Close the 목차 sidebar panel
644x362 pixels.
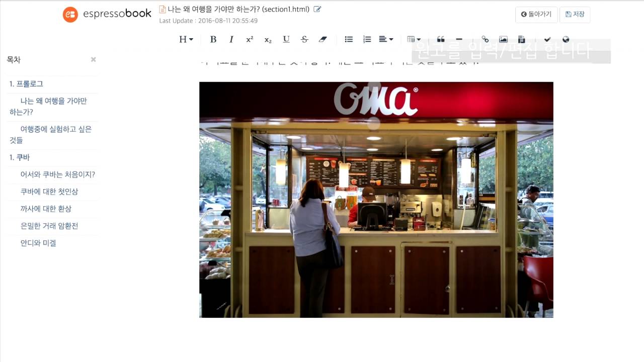[x=93, y=59]
